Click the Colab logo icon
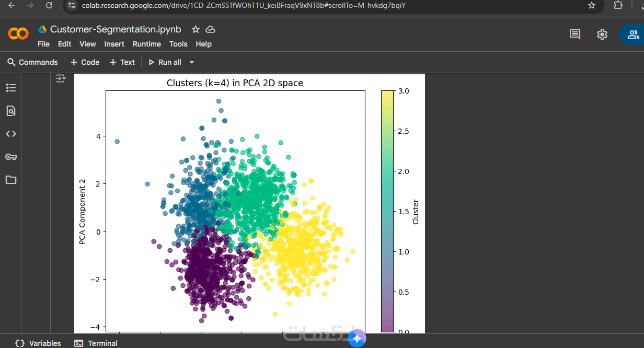Screen dimensions: 644x348 click(x=18, y=34)
